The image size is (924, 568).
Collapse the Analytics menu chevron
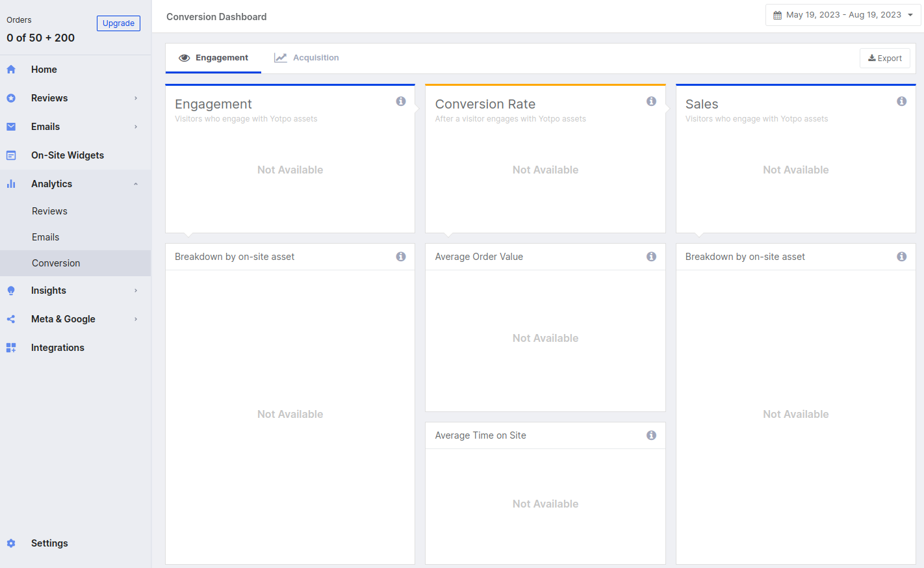136,184
